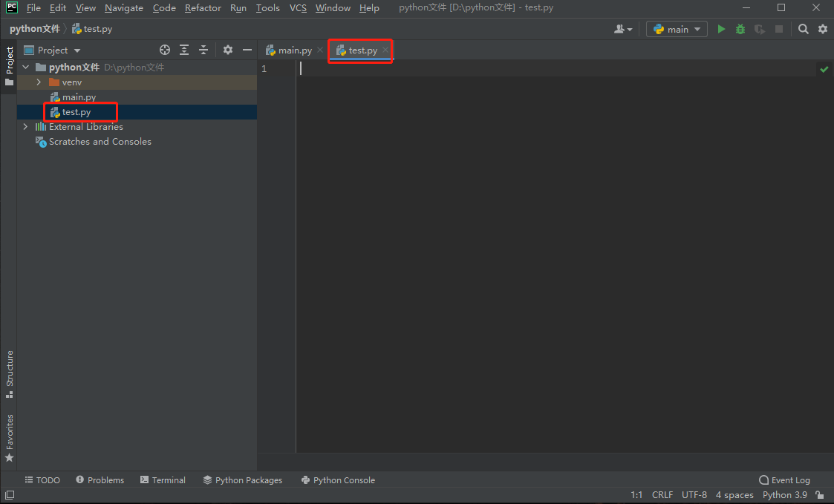Open the View menu

click(85, 8)
